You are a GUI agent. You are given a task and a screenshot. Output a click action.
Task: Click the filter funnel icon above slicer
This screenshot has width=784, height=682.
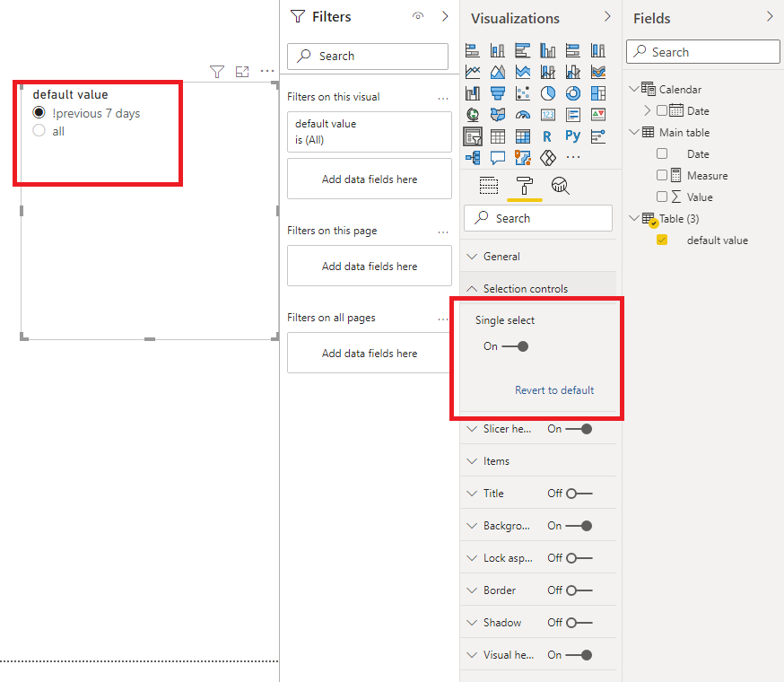pyautogui.click(x=217, y=72)
